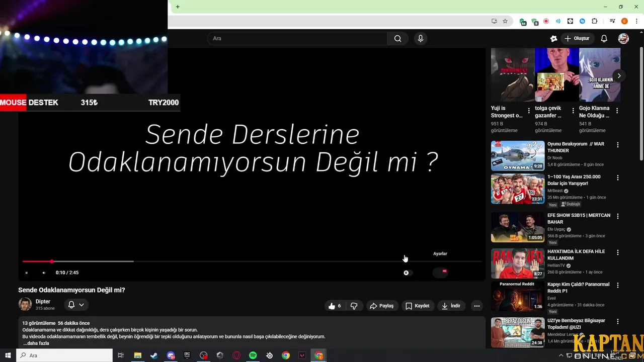
Task: Open options for EFE SHOW S3B15 video
Action: (x=618, y=216)
